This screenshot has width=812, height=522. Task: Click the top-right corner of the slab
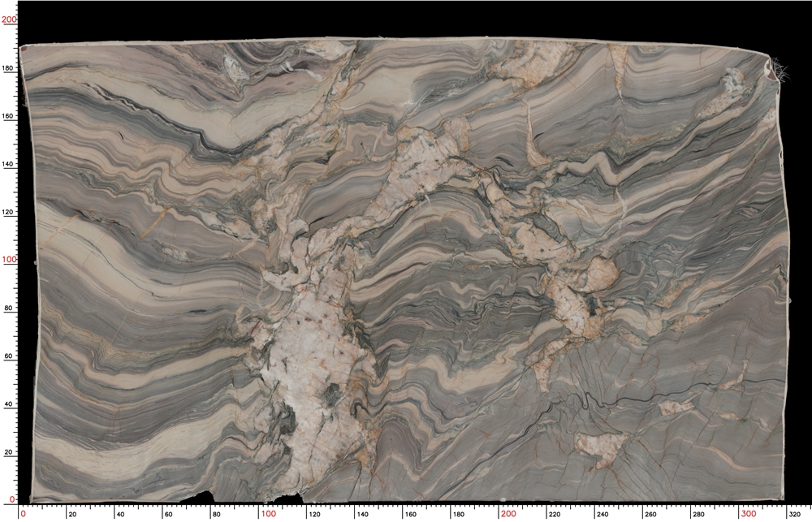771,57
